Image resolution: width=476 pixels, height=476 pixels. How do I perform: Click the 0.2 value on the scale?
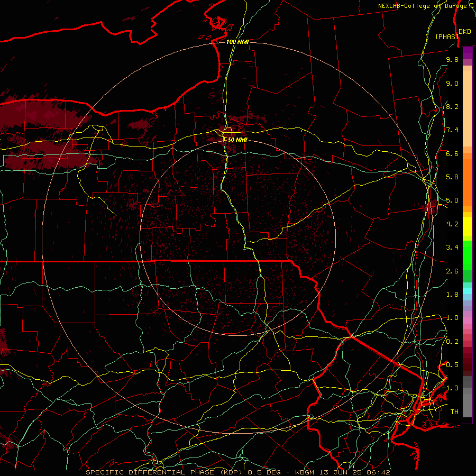452,342
